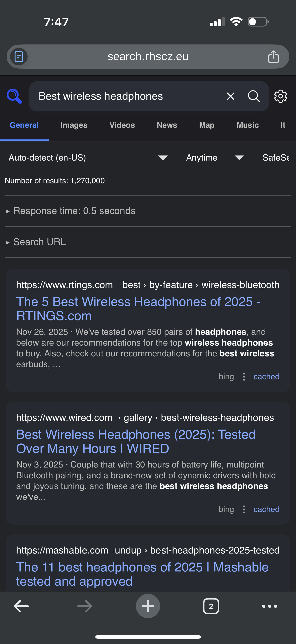Open more options dots for RTINGS result

[x=244, y=377]
